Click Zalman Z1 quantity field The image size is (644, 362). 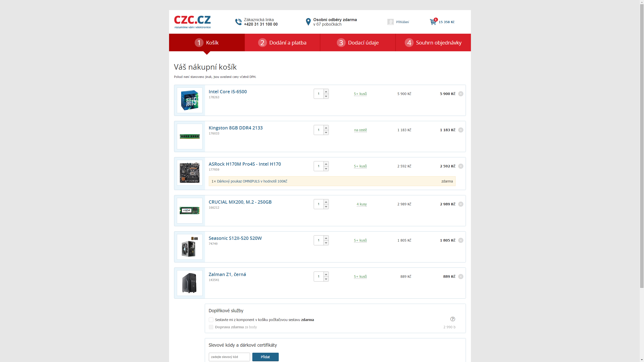[318, 277]
